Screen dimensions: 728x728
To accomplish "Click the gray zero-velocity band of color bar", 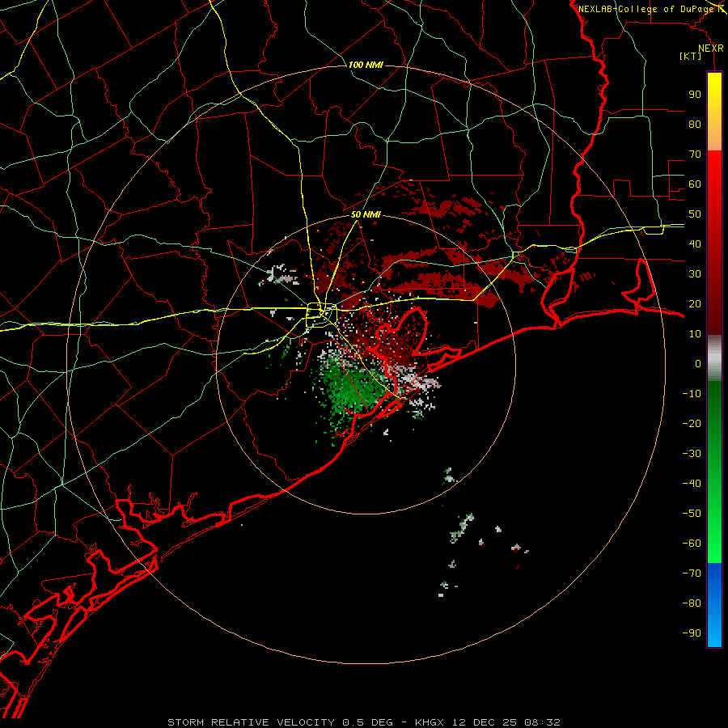I will (714, 358).
